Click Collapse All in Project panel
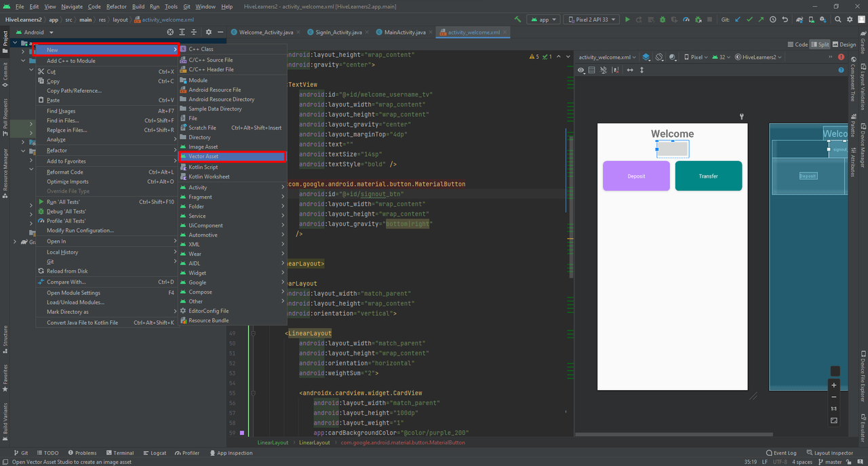The height and width of the screenshot is (466, 868). (194, 32)
